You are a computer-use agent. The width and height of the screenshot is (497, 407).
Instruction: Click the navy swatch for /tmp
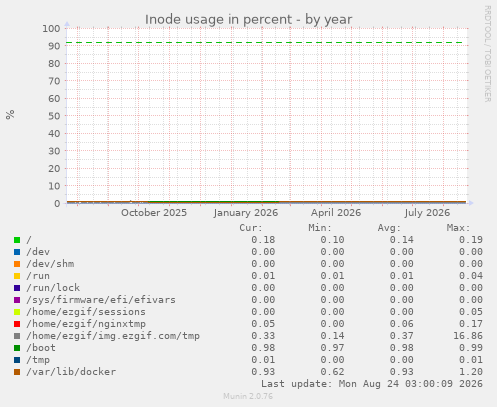(17, 360)
